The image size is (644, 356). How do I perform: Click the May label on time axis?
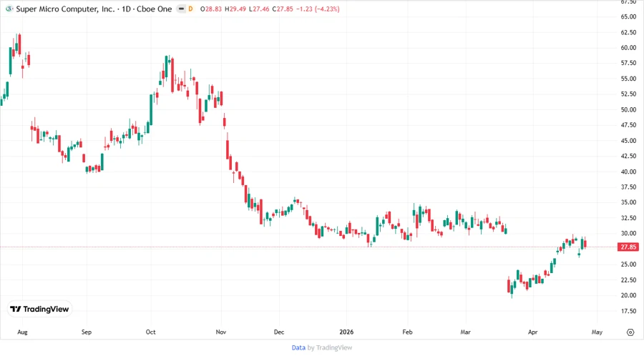click(x=597, y=332)
